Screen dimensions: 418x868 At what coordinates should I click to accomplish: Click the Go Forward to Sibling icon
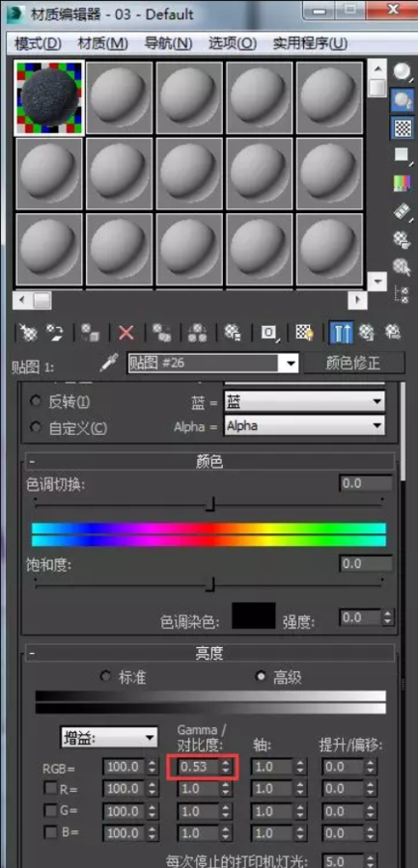click(393, 332)
